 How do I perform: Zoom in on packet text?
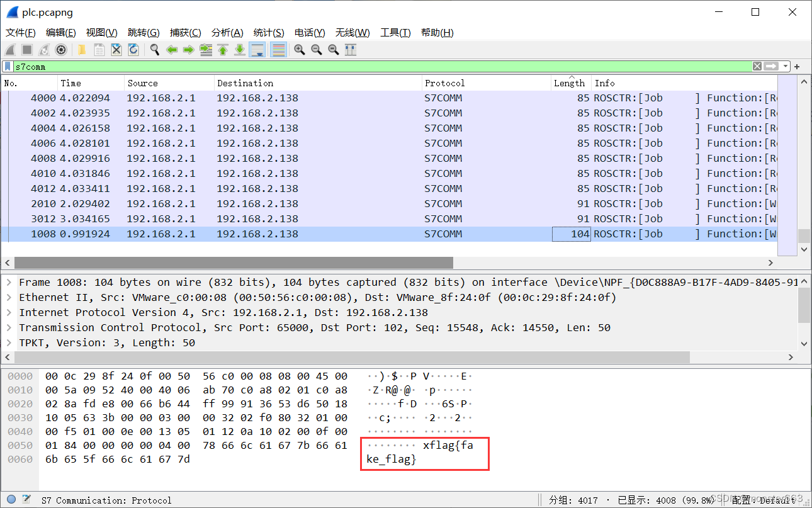(x=300, y=50)
